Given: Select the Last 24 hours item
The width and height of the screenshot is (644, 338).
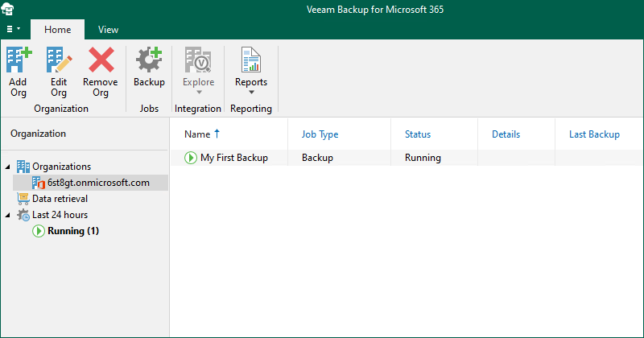Looking at the screenshot, I should (60, 215).
